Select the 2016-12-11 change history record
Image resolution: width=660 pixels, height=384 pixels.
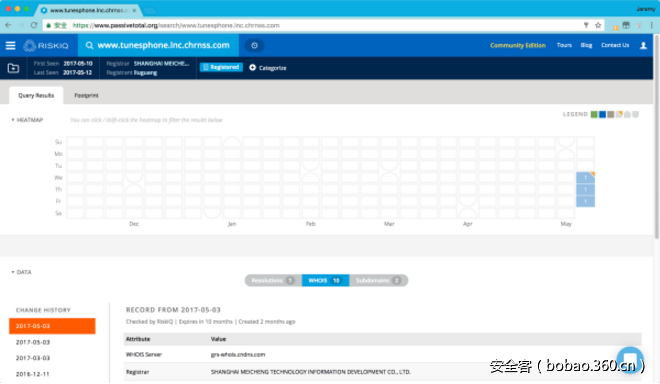click(33, 374)
